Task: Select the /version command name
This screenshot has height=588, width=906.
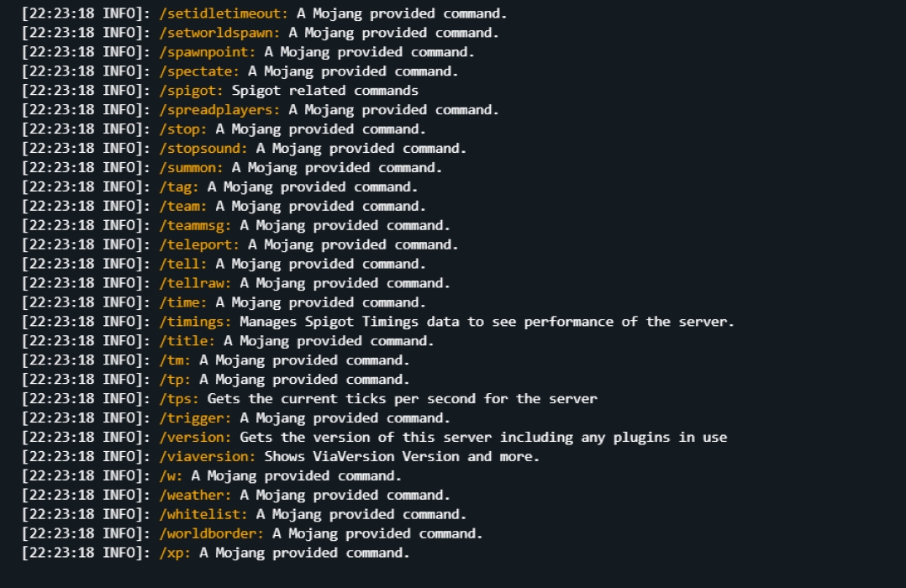Action: pos(194,438)
